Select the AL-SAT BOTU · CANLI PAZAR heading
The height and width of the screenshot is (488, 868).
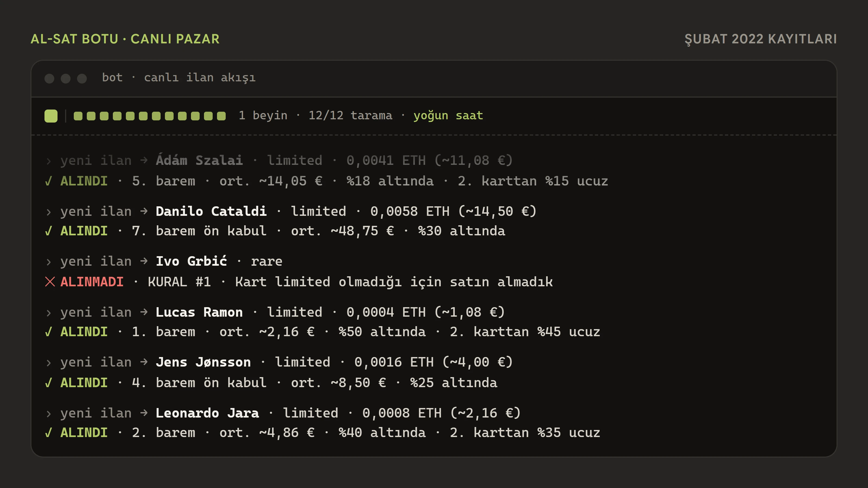click(125, 39)
